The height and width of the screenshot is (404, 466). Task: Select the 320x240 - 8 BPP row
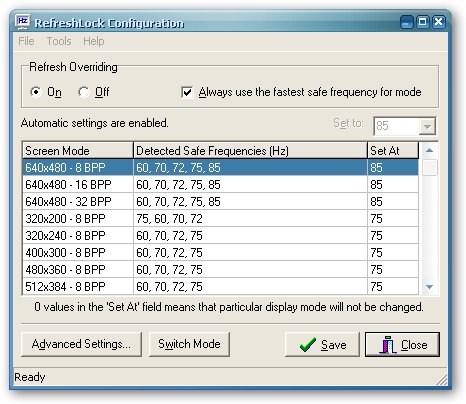coord(220,235)
